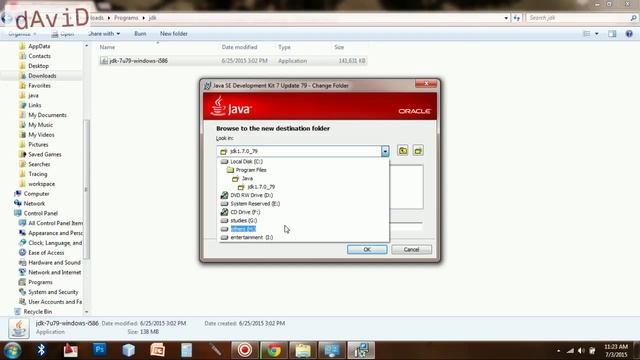The width and height of the screenshot is (640, 360).
Task: Choose the entertainment (I:) drive
Action: click(x=251, y=237)
